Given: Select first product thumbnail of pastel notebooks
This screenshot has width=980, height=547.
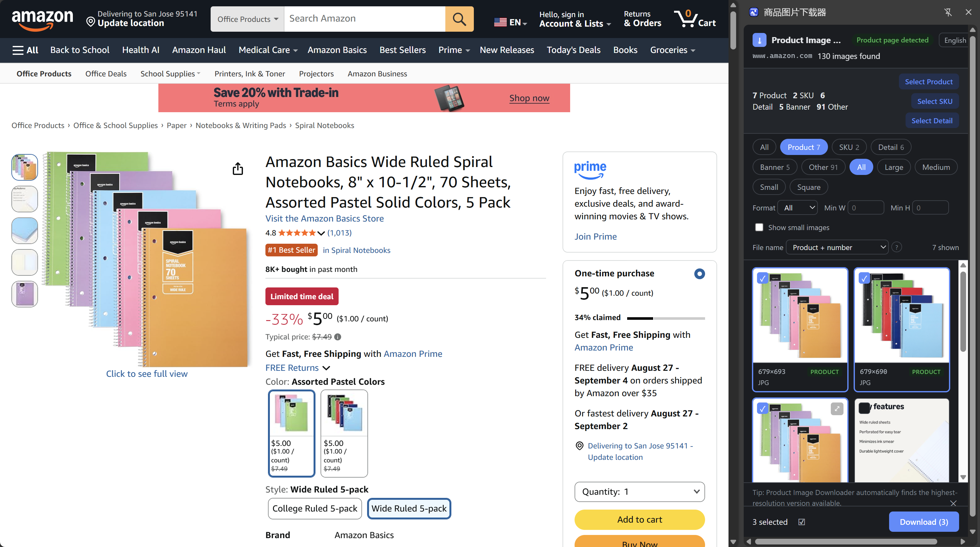Looking at the screenshot, I should (25, 167).
